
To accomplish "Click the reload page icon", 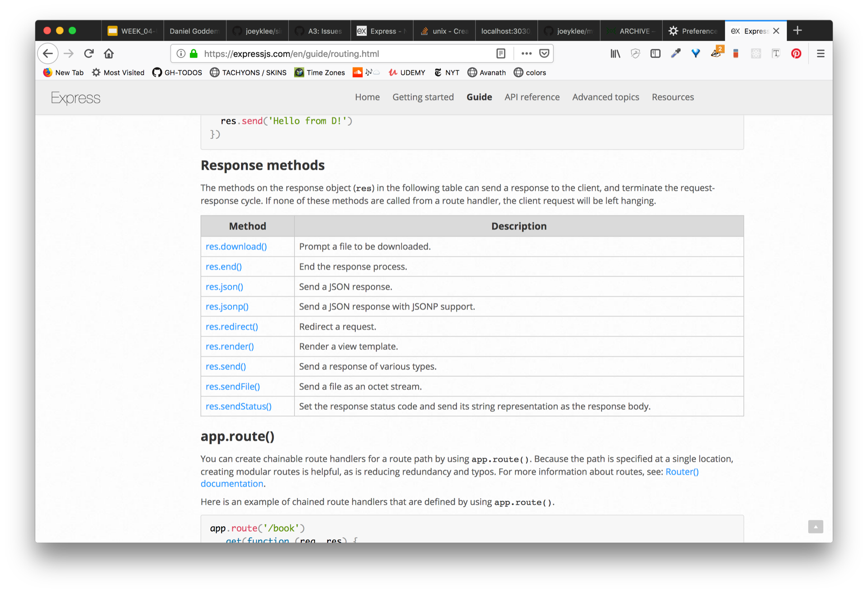I will click(x=89, y=54).
